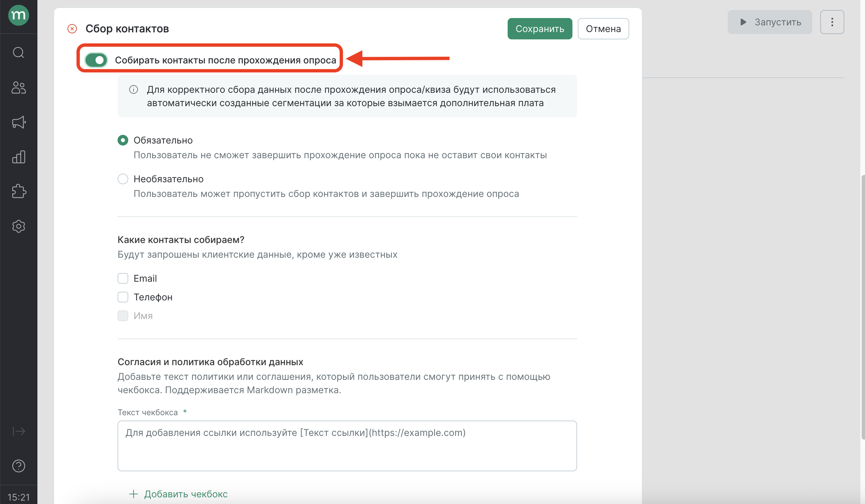Open the help question mark icon
Viewport: 865px width, 504px height.
[19, 466]
